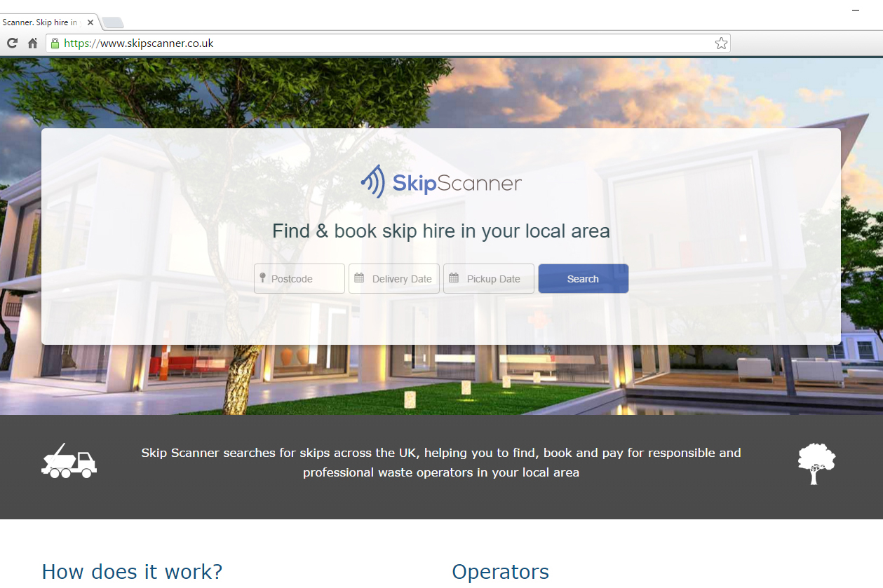Select the Postcode input field

pyautogui.click(x=302, y=278)
